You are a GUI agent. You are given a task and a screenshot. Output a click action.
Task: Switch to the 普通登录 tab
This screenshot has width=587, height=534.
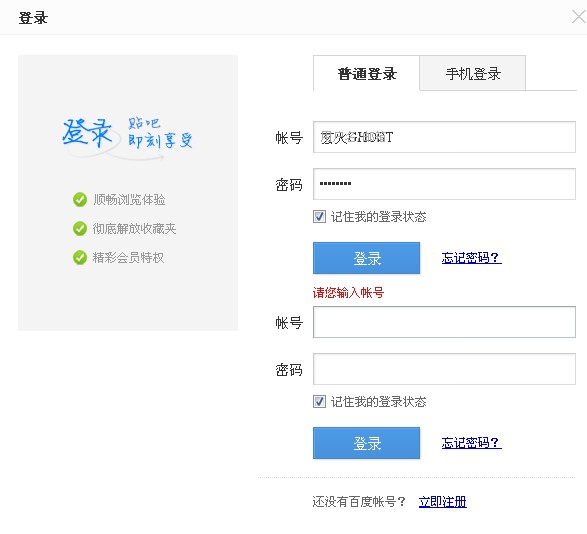tap(367, 73)
